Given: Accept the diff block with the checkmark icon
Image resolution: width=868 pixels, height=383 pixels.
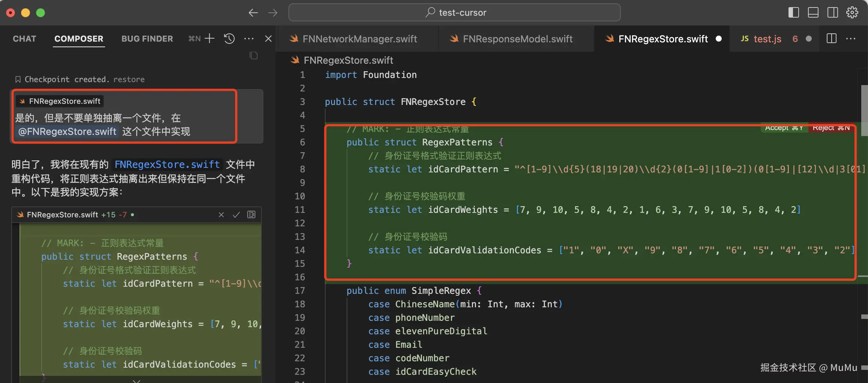Looking at the screenshot, I should (236, 215).
